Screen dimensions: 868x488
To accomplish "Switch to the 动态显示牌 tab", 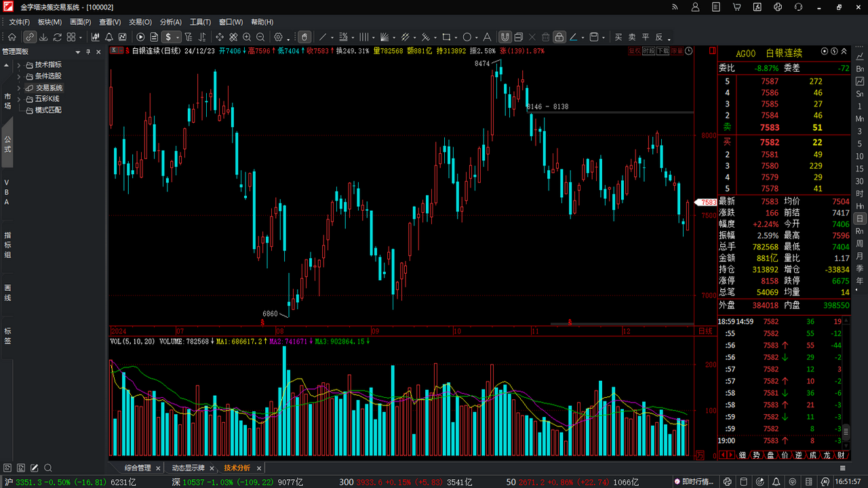I will 188,468.
